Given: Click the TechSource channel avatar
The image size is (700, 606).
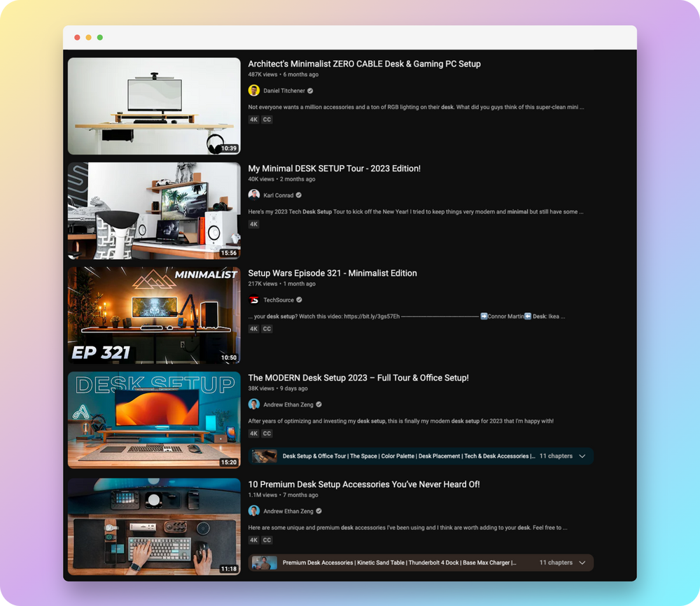Looking at the screenshot, I should [254, 300].
